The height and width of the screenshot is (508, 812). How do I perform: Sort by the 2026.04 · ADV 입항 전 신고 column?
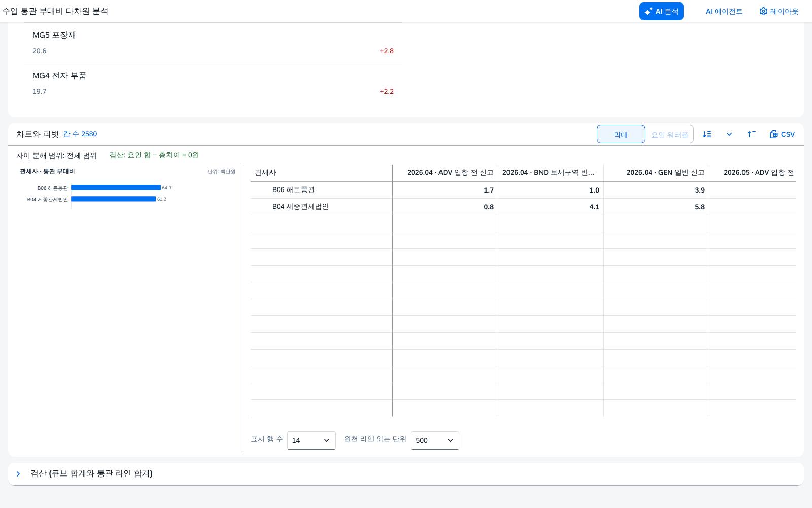[x=445, y=173]
